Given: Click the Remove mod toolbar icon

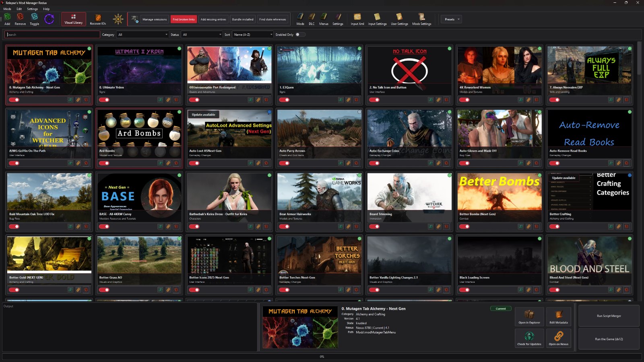Looking at the screenshot, I should [x=20, y=19].
